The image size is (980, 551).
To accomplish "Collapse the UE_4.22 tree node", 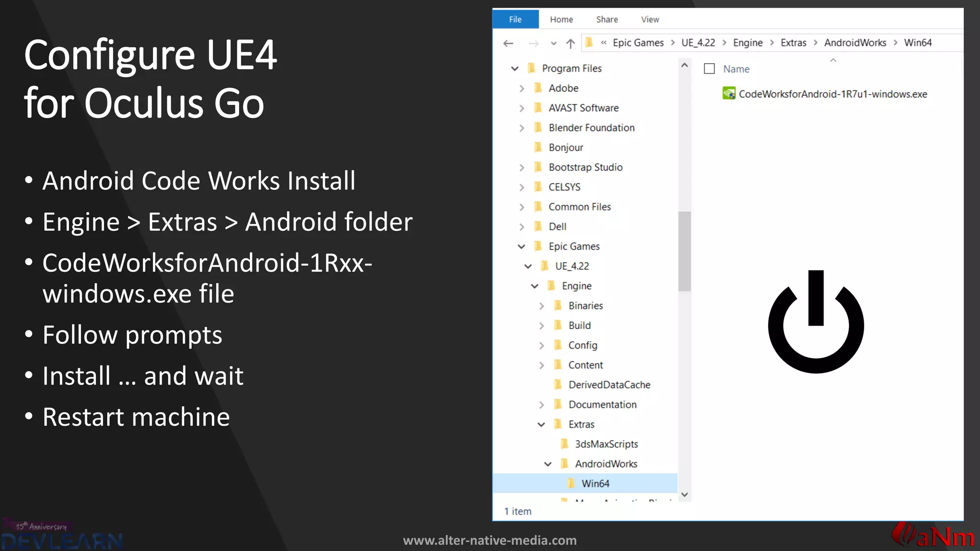I will pyautogui.click(x=528, y=266).
